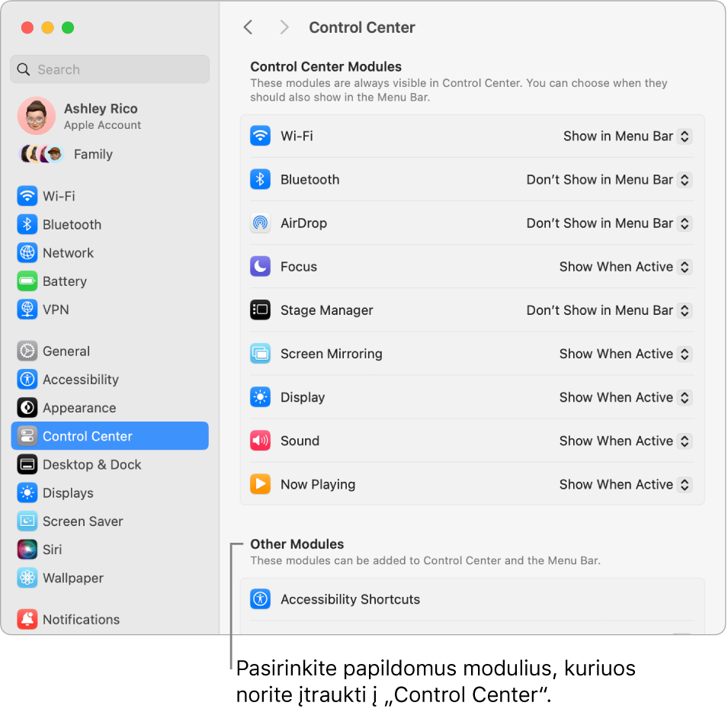
Task: Click the Family avatars group
Action: click(41, 154)
